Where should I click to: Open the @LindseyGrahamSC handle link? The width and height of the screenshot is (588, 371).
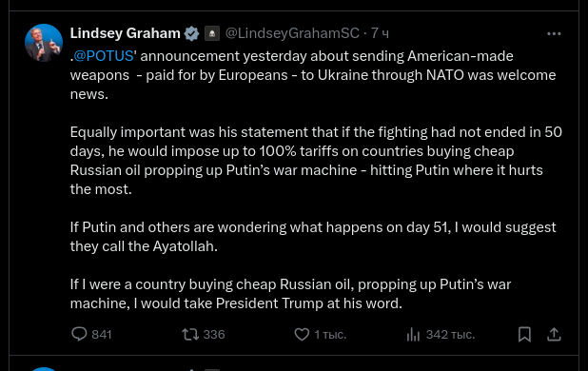(292, 33)
